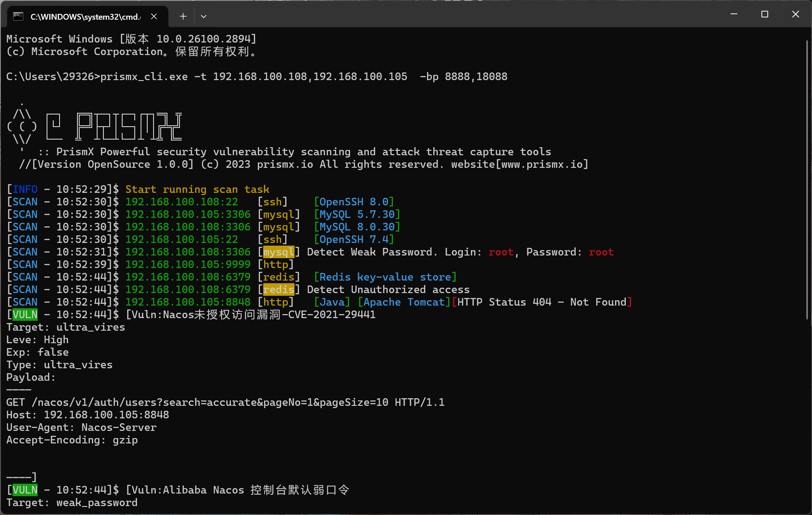The height and width of the screenshot is (515, 812).
Task: Click the GET /nacos/v1/auth/users request line
Action: (226, 403)
